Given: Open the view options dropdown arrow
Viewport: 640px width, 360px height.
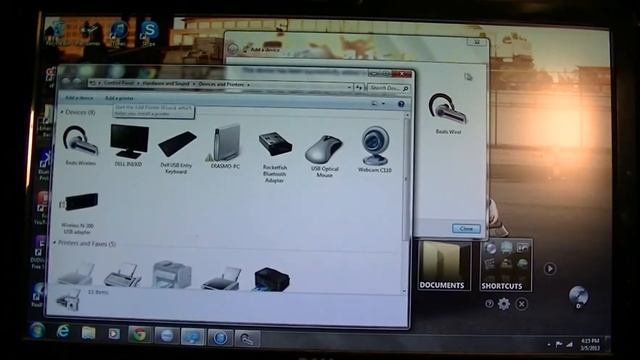Looking at the screenshot, I should coord(383,104).
